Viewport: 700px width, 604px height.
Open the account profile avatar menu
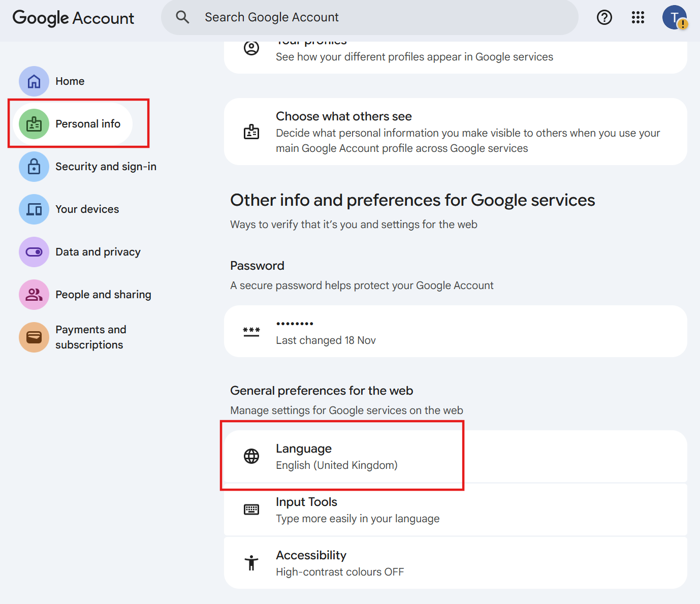tap(674, 18)
